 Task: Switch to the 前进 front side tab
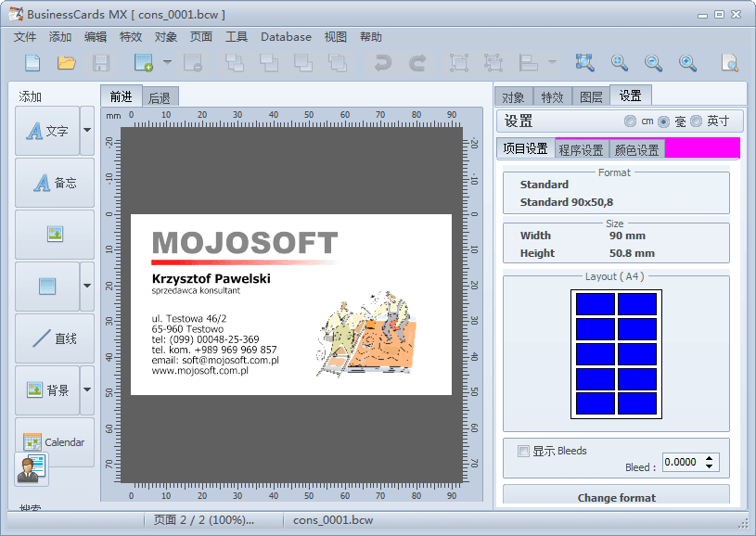point(121,96)
